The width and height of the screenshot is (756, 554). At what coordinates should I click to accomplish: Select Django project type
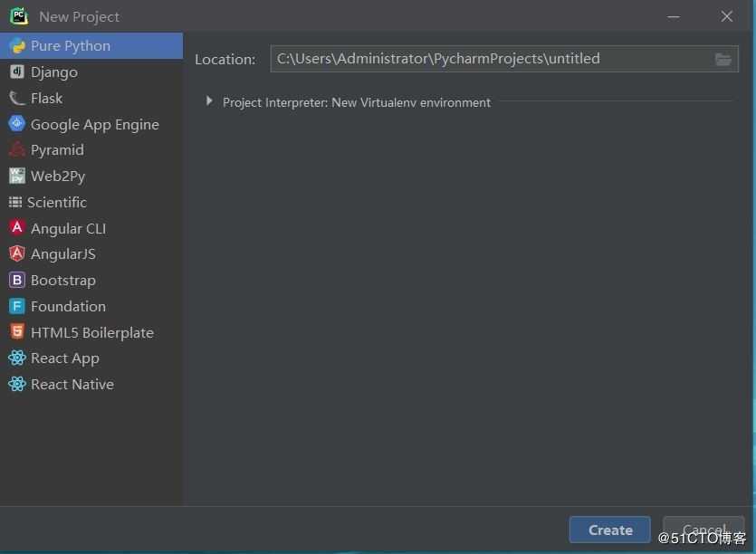pos(91,72)
